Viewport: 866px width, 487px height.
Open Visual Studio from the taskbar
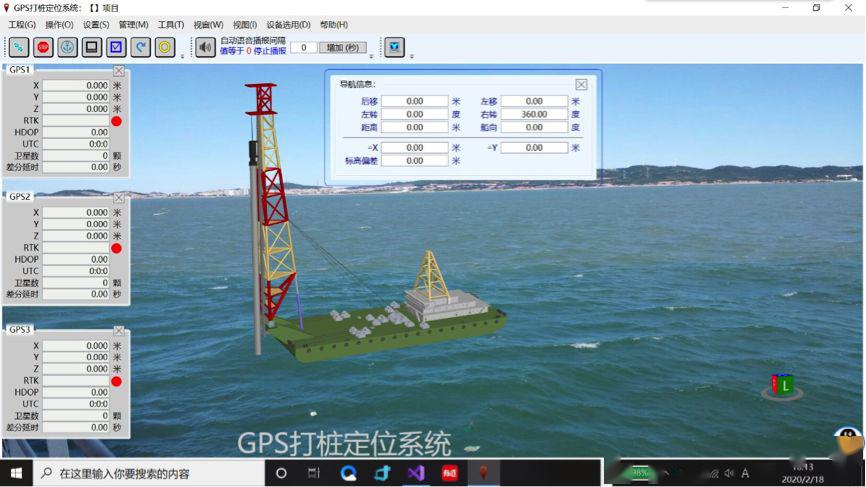(x=416, y=473)
